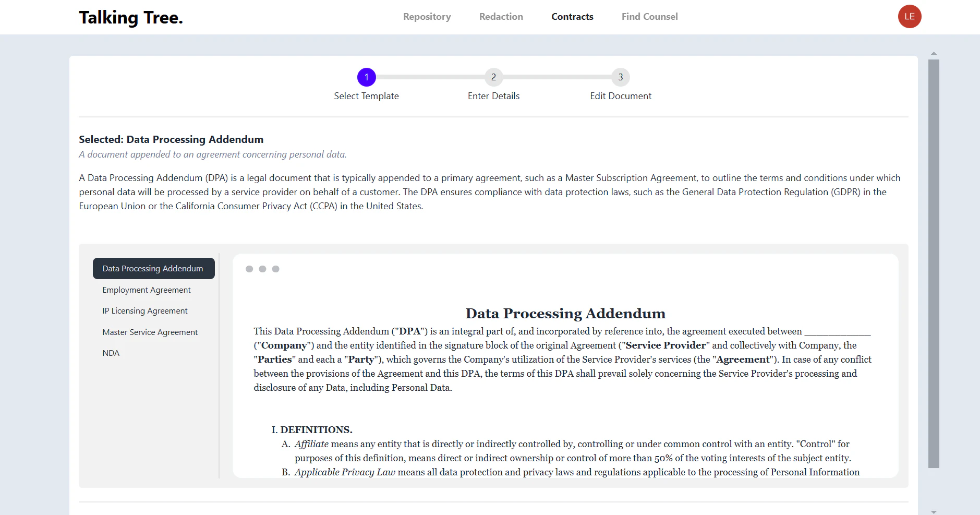Click the third dot in the preview window bar
Image resolution: width=980 pixels, height=515 pixels.
pos(275,269)
